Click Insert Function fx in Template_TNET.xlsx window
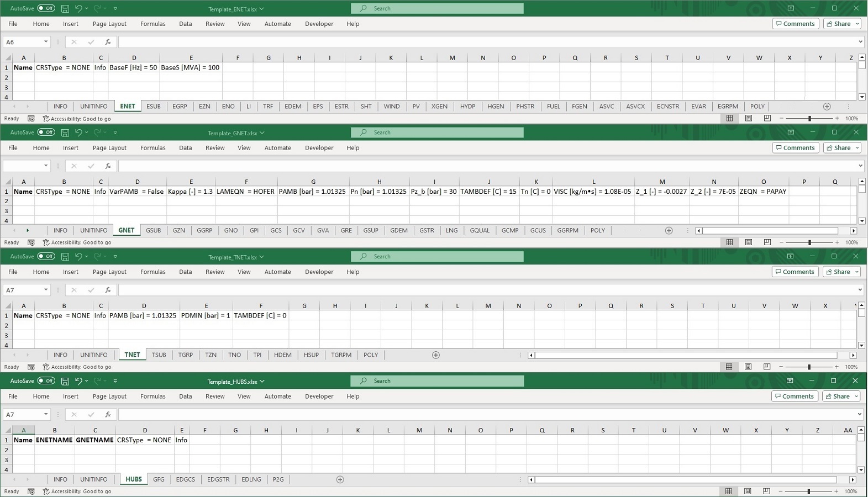 (108, 290)
